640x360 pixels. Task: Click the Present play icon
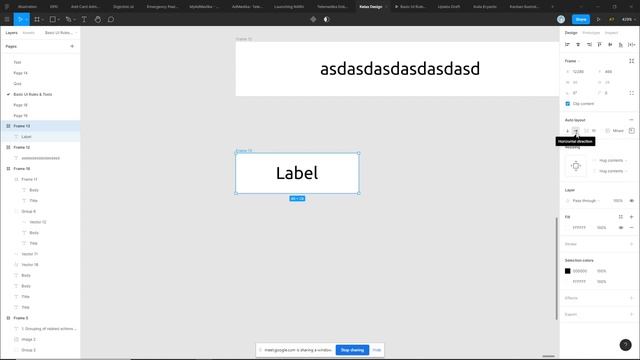point(598,19)
